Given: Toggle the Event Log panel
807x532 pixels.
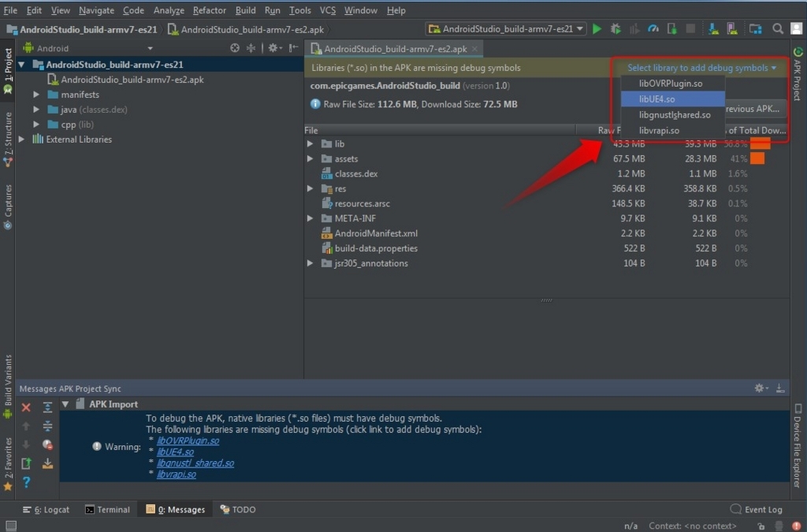Looking at the screenshot, I should point(757,509).
